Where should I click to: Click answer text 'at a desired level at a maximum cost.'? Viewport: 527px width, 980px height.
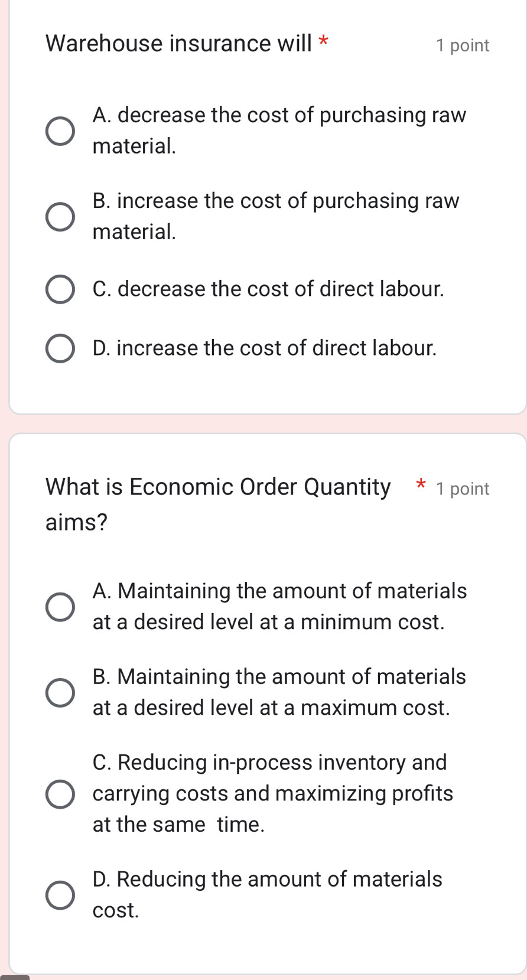[271, 707]
